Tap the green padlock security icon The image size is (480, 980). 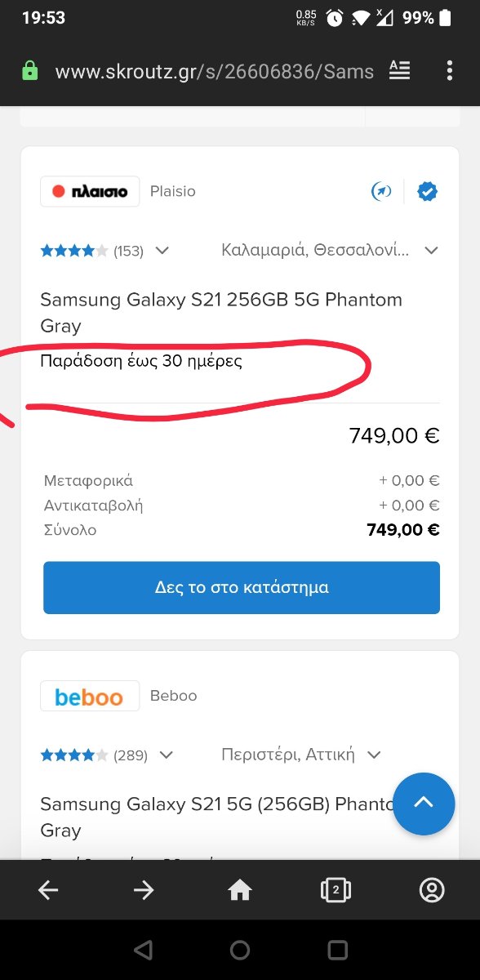30,71
